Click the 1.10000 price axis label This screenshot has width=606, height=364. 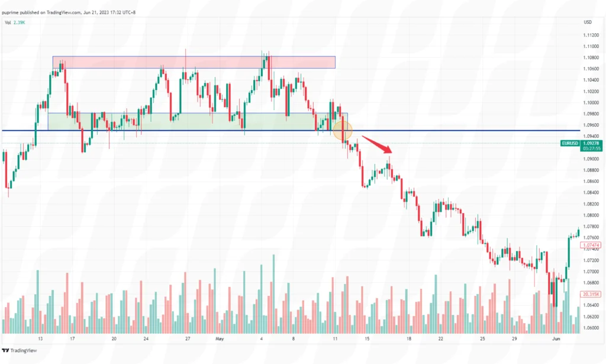[x=592, y=102]
